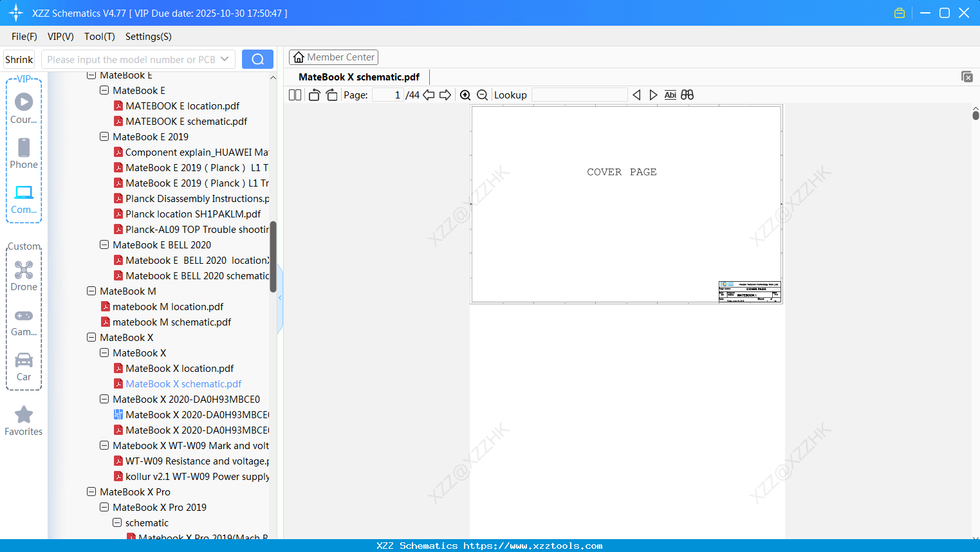
Task: Switch to the Phone category
Action: [x=24, y=153]
